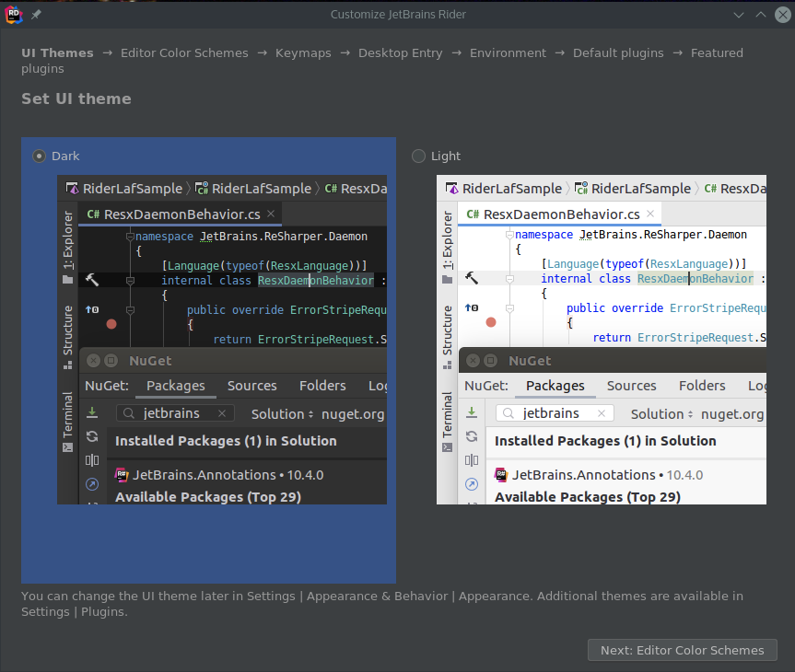Minimize the Customize JetBrains Rider window
The height and width of the screenshot is (672, 795).
coord(738,15)
